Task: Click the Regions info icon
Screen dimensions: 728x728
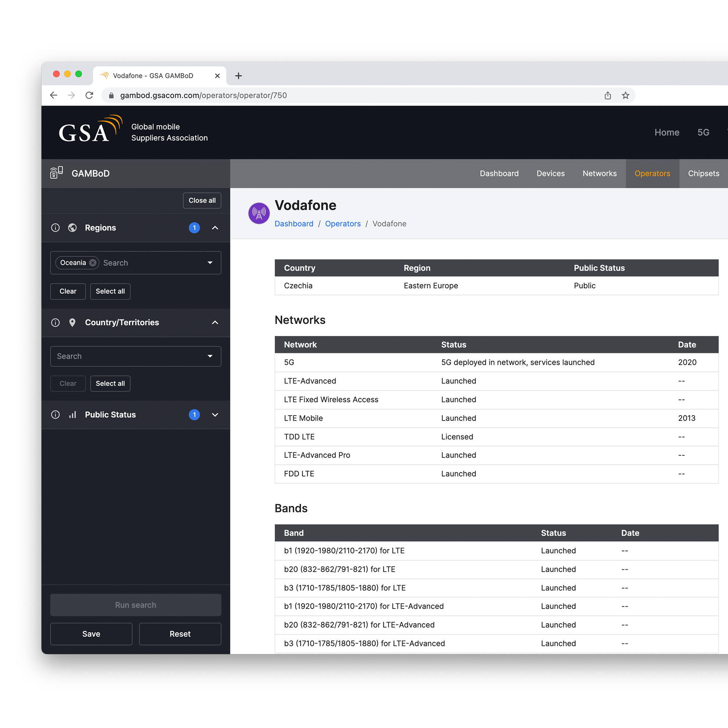Action: tap(56, 228)
